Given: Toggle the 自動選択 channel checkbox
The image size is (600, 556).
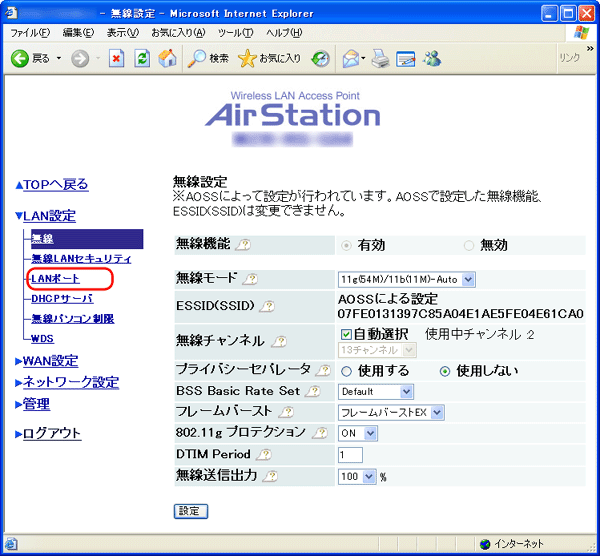Looking at the screenshot, I should click(x=346, y=335).
